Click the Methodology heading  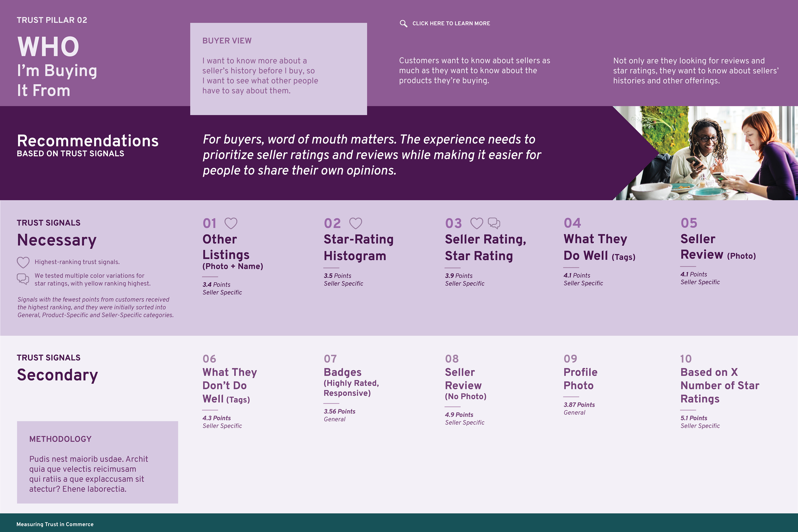click(x=60, y=439)
